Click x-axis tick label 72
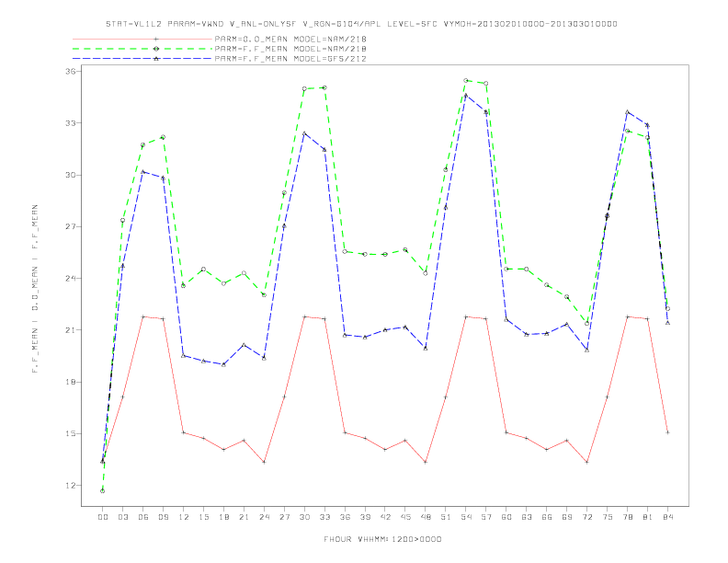The image size is (728, 563). click(x=587, y=517)
